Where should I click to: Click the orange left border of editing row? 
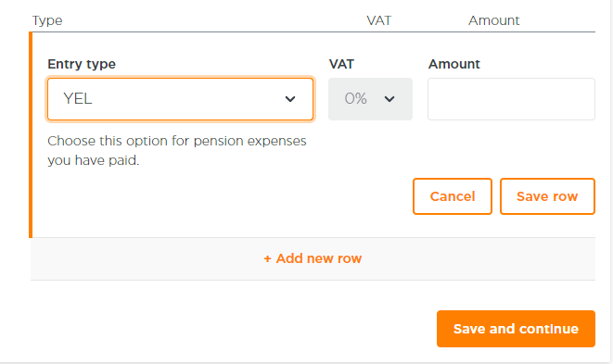pos(31,134)
